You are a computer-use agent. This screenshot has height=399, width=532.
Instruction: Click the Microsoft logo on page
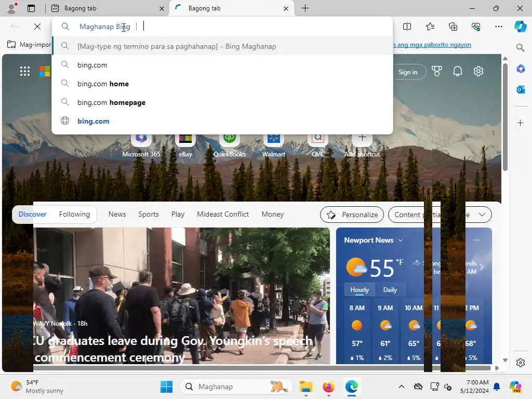45,71
